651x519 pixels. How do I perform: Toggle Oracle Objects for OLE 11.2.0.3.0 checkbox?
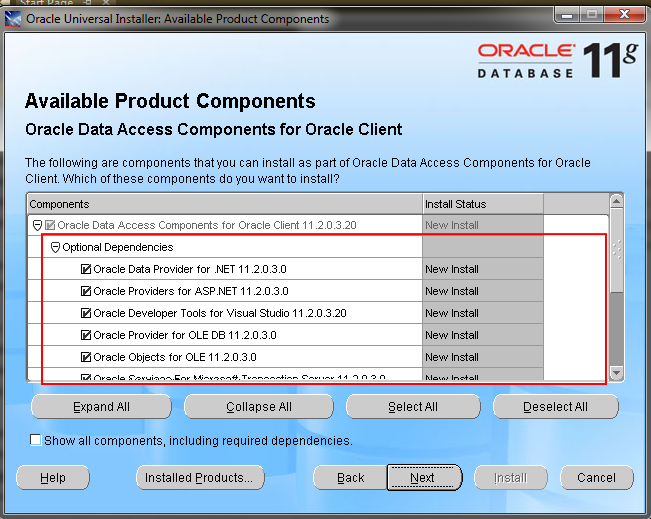point(86,357)
